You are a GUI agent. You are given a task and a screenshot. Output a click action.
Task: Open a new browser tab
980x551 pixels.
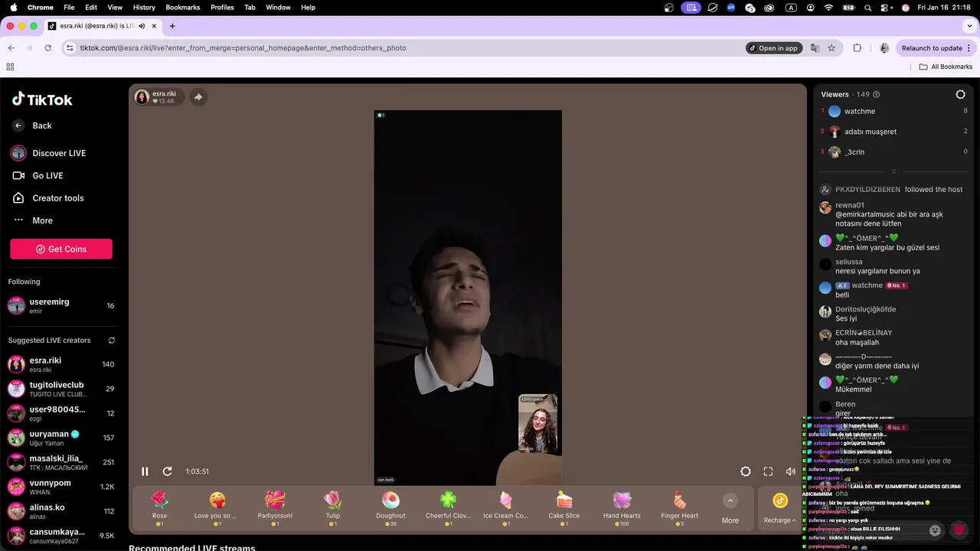click(x=172, y=26)
